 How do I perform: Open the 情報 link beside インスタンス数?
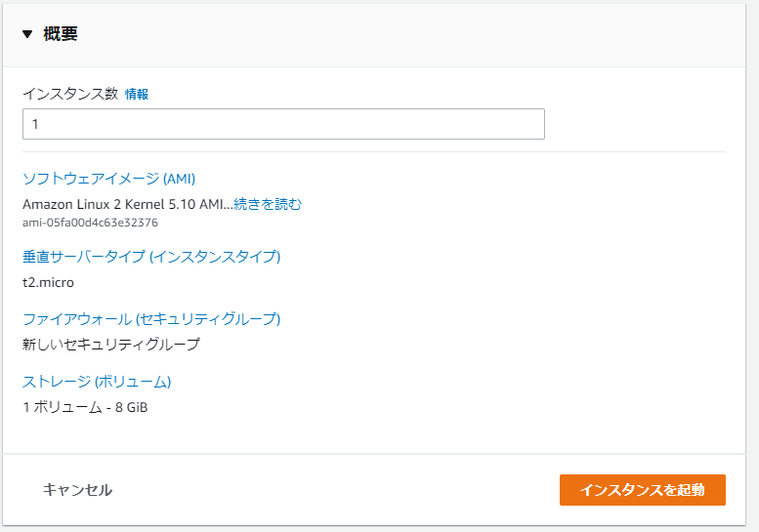137,94
